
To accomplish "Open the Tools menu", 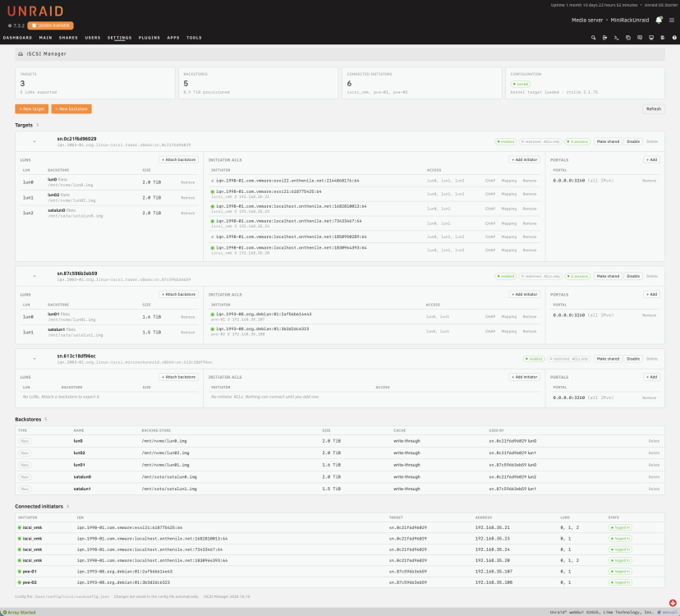I will (194, 38).
